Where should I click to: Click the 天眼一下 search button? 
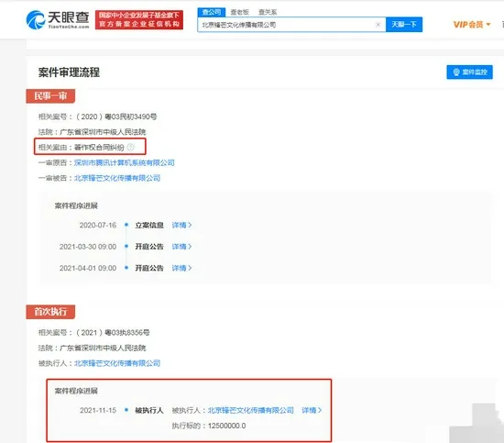pyautogui.click(x=404, y=25)
